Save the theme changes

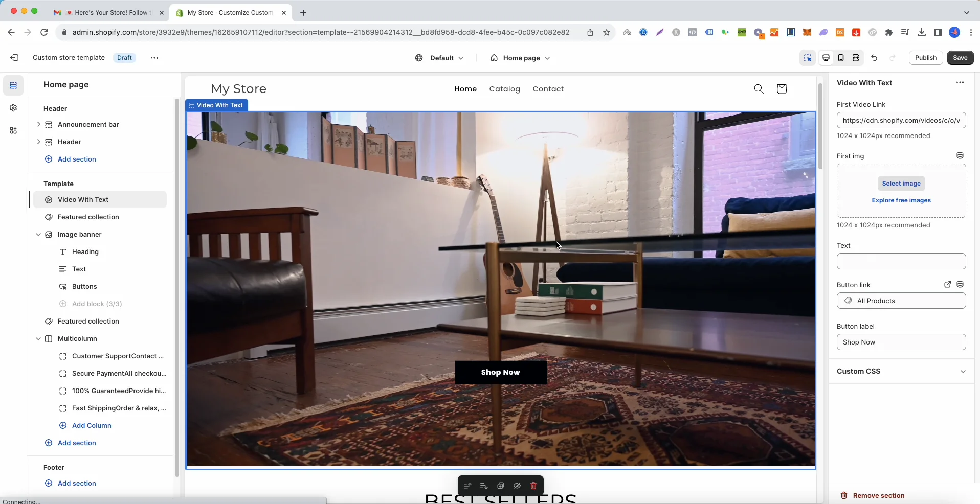960,58
